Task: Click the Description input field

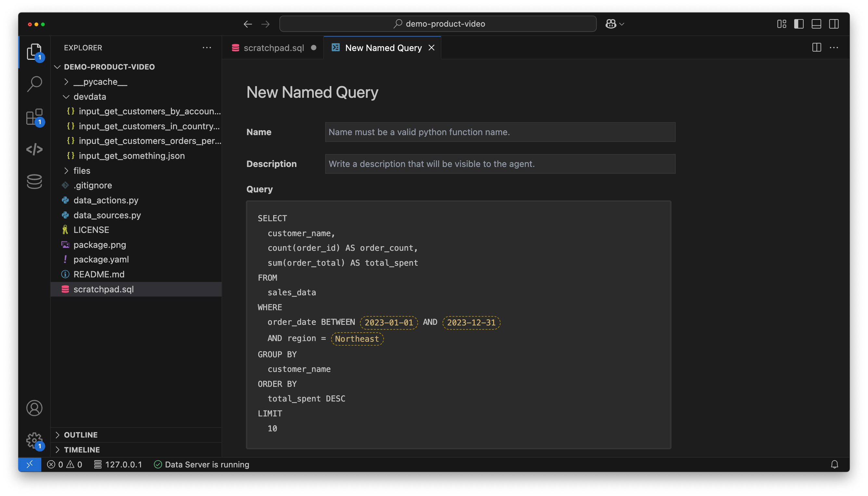Action: pyautogui.click(x=500, y=164)
